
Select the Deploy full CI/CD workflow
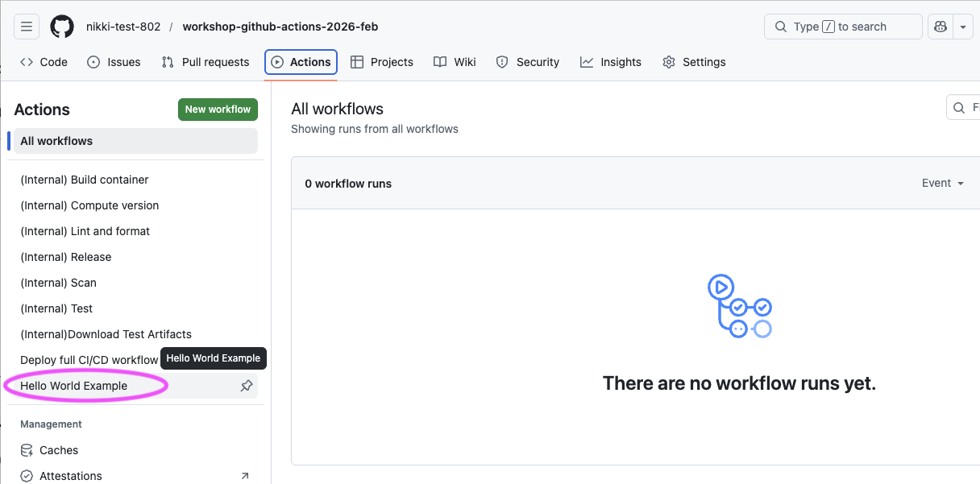point(89,359)
